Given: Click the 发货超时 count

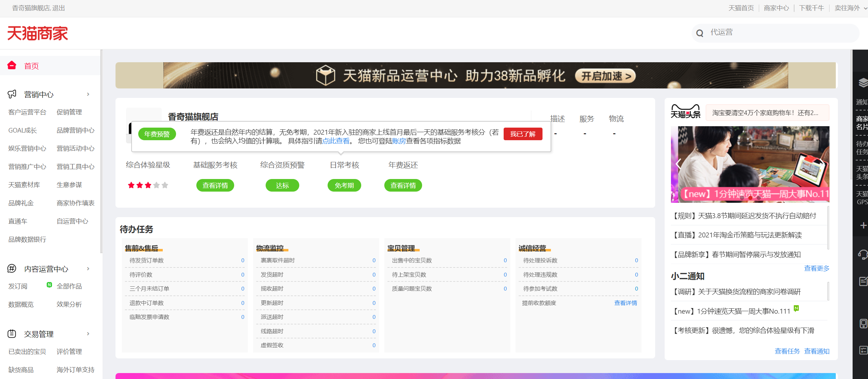Looking at the screenshot, I should click(374, 274).
